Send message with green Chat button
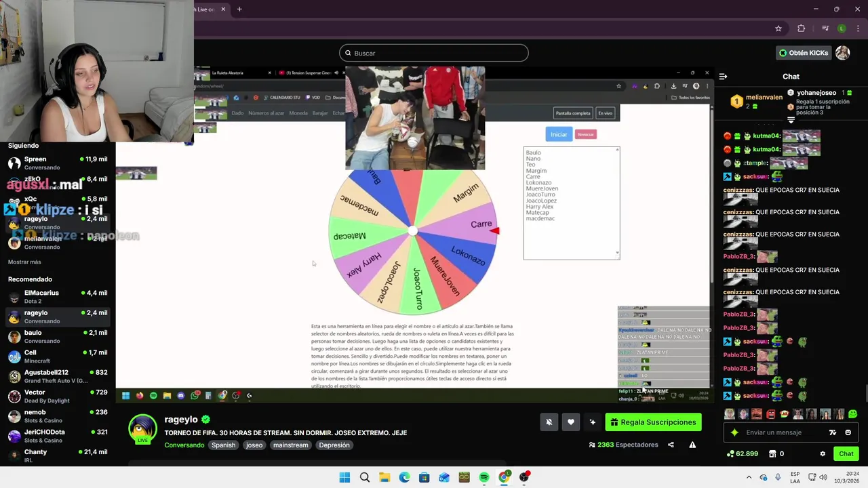Viewport: 868px width, 488px height. [846, 454]
